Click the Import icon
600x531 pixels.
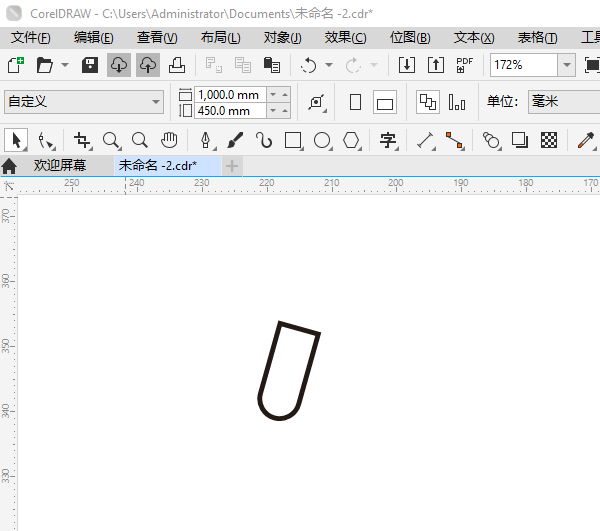click(407, 65)
